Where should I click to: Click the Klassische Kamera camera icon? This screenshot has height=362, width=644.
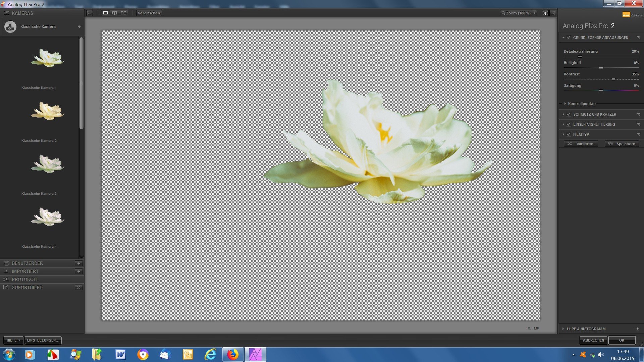[x=10, y=27]
